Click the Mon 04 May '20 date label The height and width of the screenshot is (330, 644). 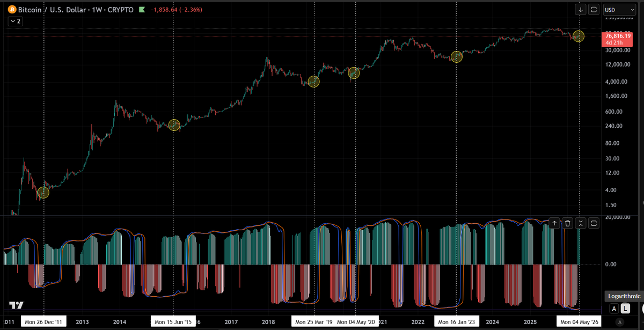pyautogui.click(x=355, y=322)
